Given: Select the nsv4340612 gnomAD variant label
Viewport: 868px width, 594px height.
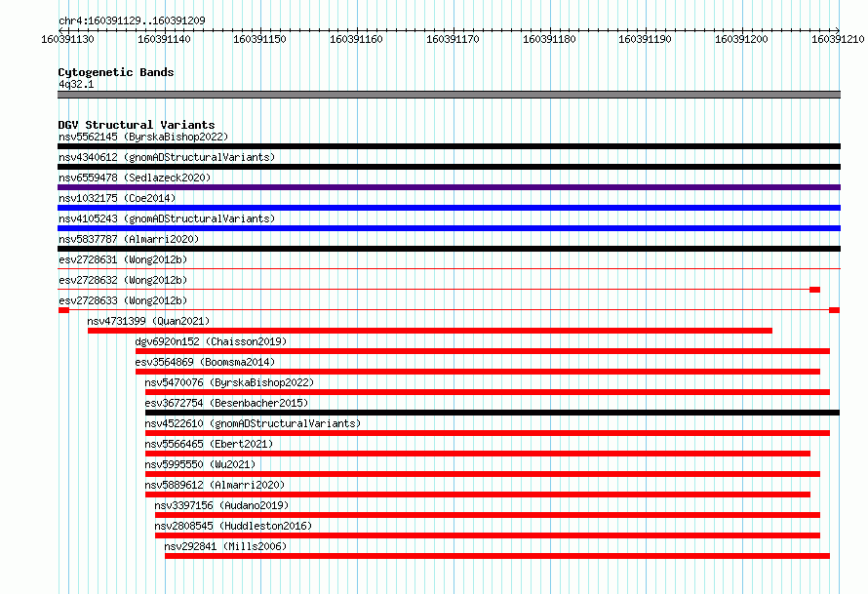Looking at the screenshot, I should pos(167,157).
